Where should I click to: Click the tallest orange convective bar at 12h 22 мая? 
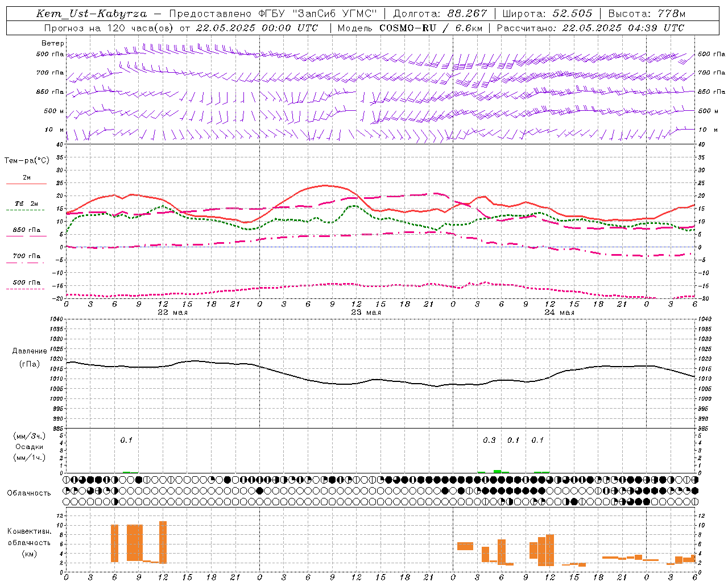pyautogui.click(x=163, y=542)
